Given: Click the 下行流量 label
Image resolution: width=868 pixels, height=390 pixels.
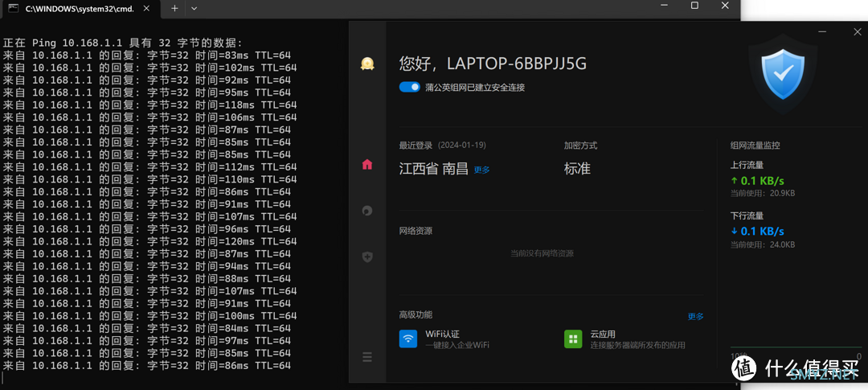Looking at the screenshot, I should tap(747, 216).
